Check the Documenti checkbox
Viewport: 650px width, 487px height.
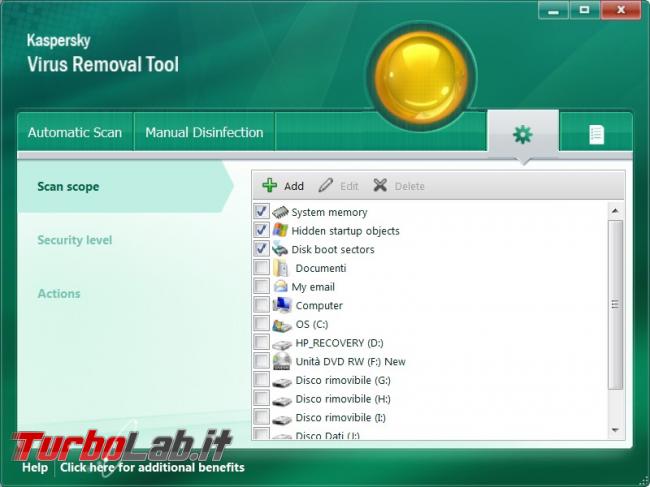pos(261,267)
